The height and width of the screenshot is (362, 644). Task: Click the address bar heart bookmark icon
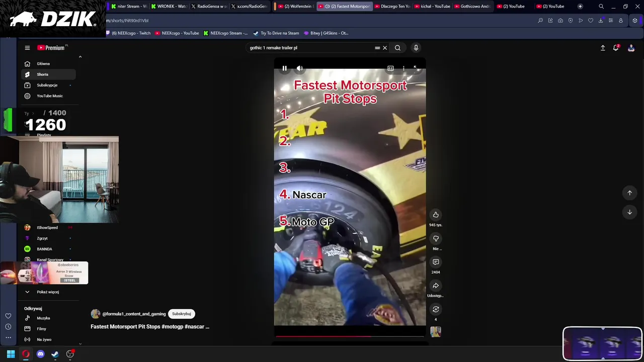coord(591,21)
